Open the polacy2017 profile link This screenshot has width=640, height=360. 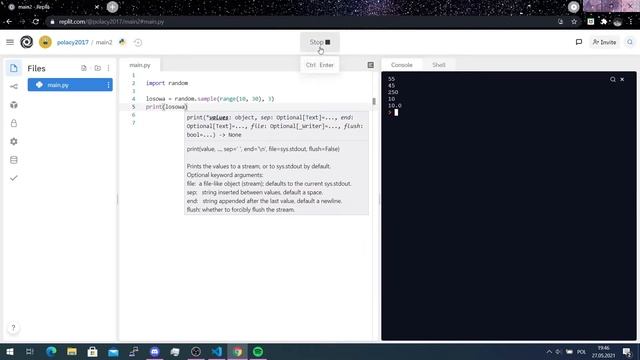[73, 42]
